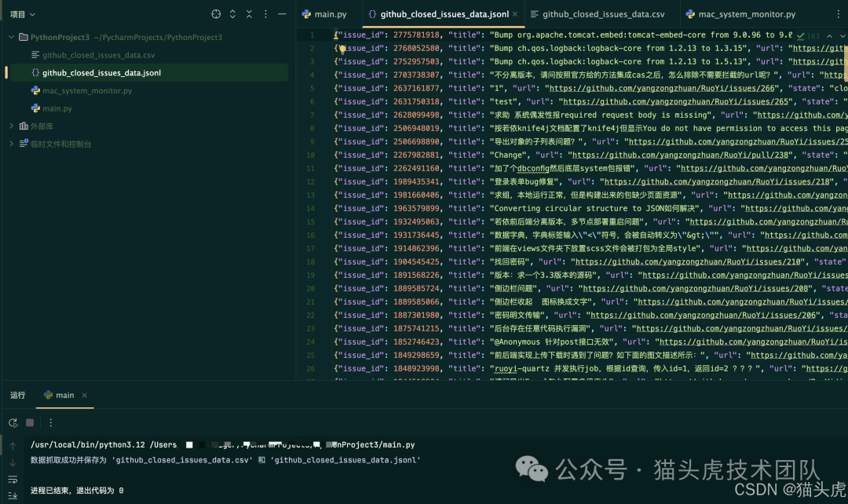Screen dimensions: 848x504
Task: Expand the 临时文件和控制台 node
Action: tap(11, 144)
